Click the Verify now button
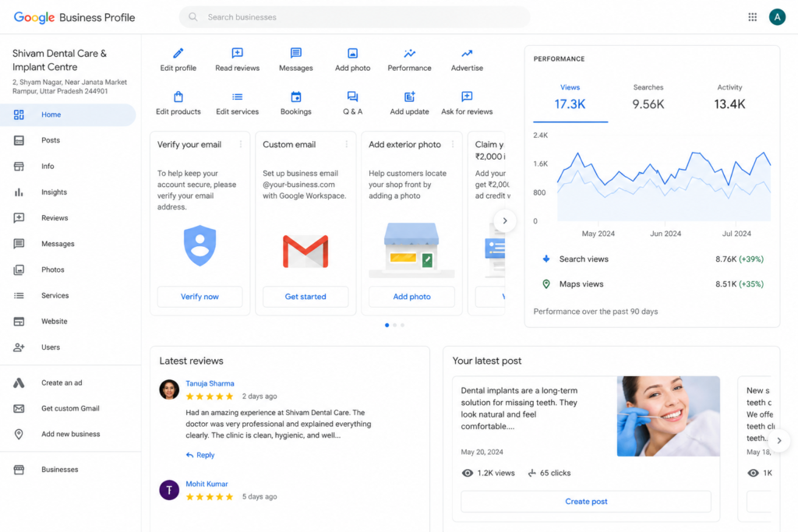The width and height of the screenshot is (798, 532). 199,297
